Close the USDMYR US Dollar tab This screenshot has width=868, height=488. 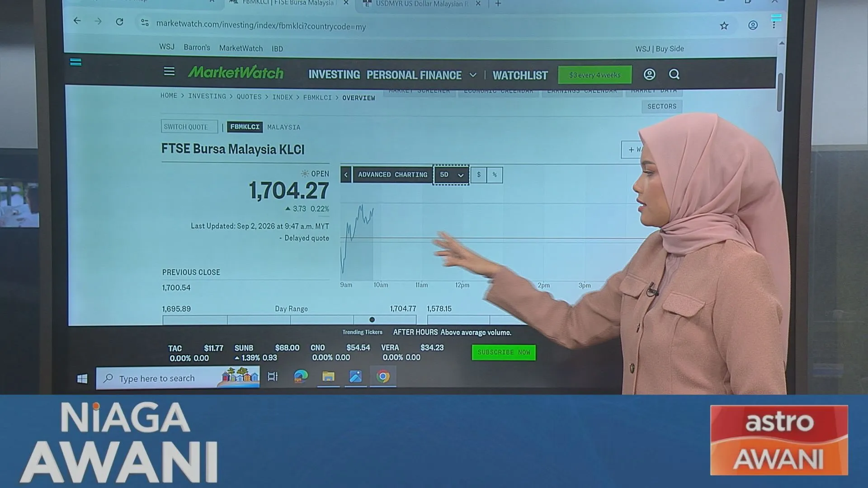coord(478,4)
